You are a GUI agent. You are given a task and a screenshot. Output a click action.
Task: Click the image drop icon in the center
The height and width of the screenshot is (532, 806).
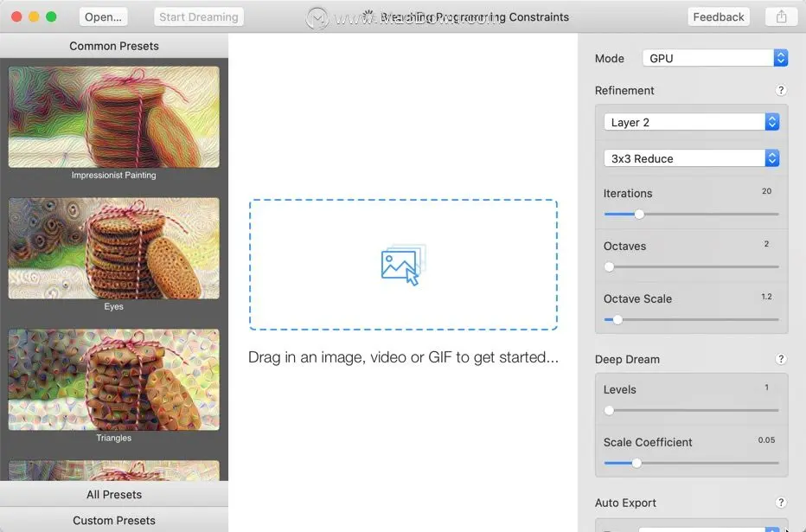(404, 265)
